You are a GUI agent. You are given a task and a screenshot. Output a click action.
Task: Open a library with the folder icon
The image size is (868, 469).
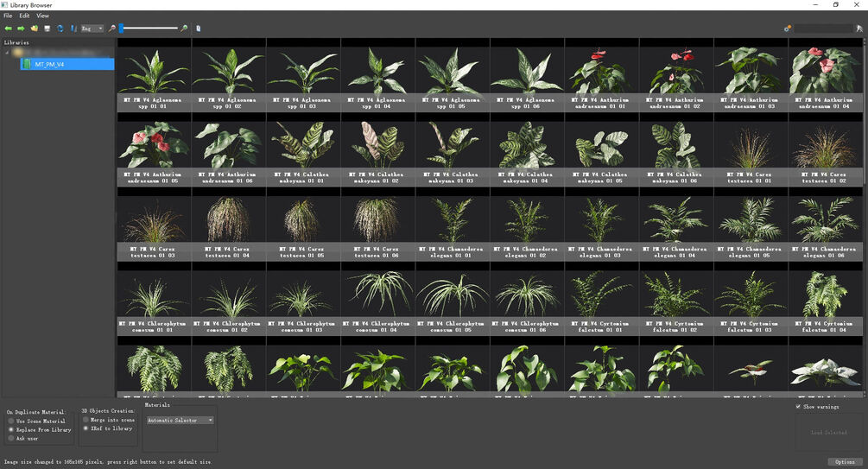point(35,29)
